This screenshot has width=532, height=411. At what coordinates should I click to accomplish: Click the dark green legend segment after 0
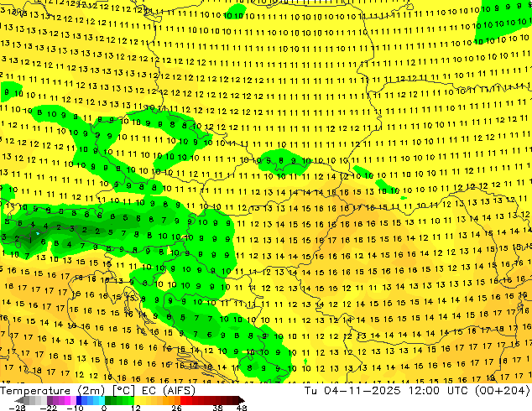(x=108, y=400)
